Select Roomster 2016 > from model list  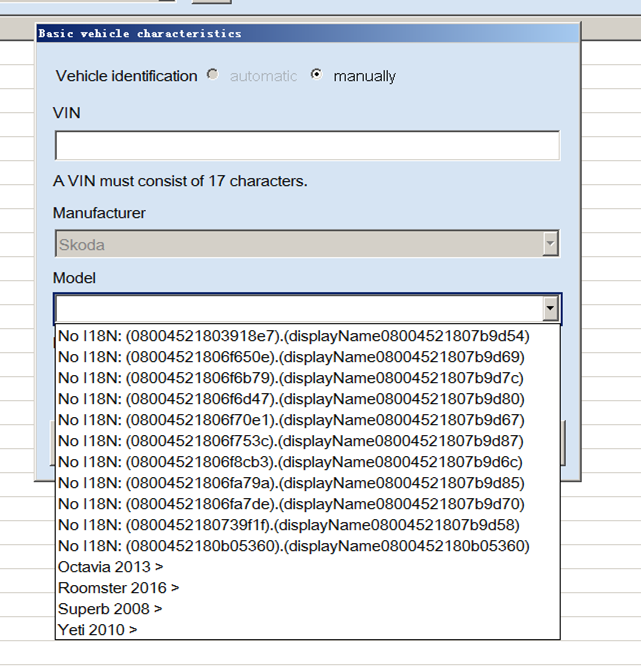307,588
